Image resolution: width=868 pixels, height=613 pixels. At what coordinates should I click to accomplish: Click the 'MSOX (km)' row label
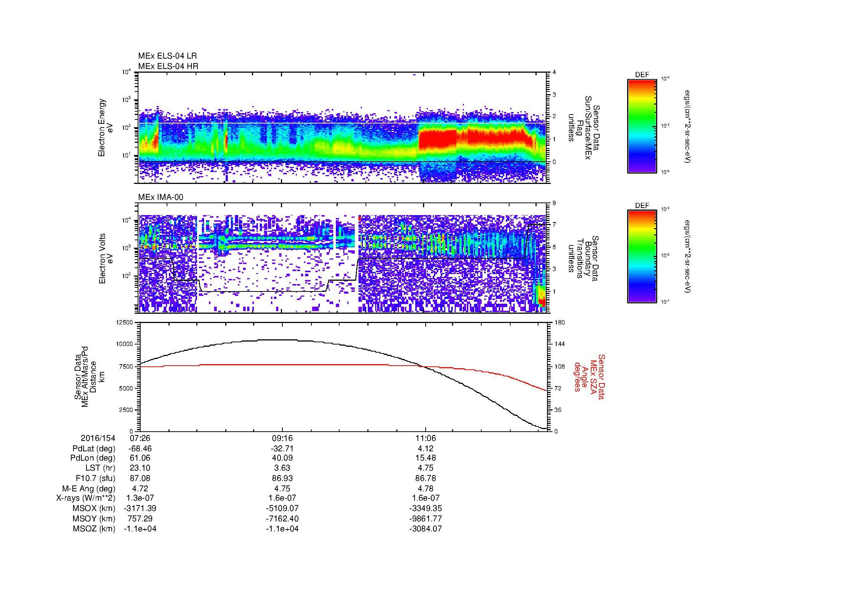tap(94, 509)
